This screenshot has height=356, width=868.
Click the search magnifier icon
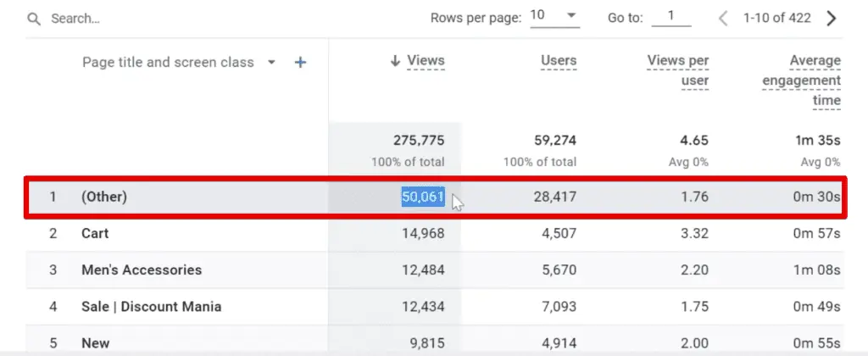click(34, 19)
